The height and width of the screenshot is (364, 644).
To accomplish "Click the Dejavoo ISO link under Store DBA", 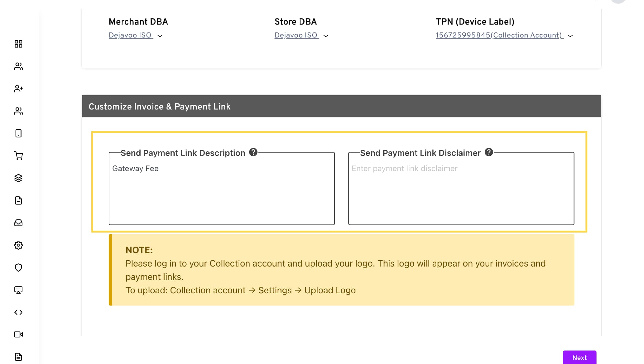I will pyautogui.click(x=296, y=35).
